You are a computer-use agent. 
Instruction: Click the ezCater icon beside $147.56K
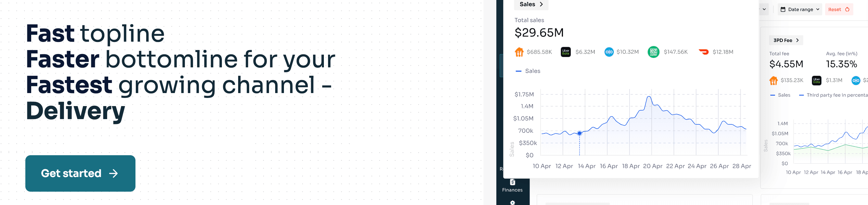(x=653, y=52)
